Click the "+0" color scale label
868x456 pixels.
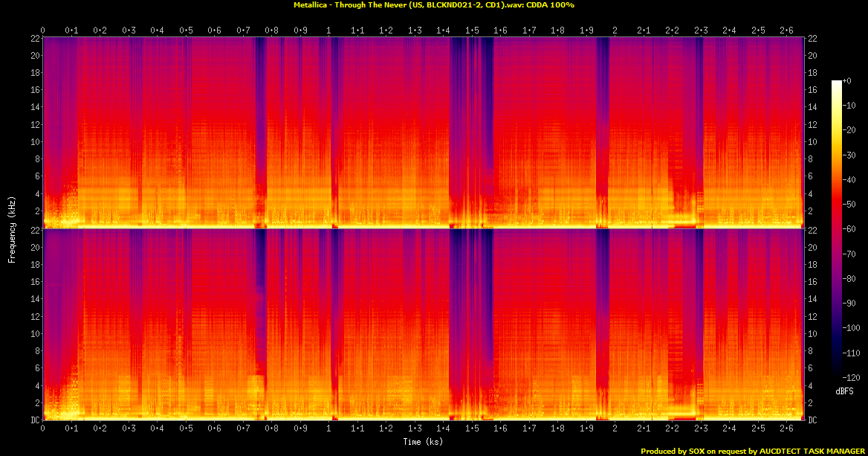point(847,81)
